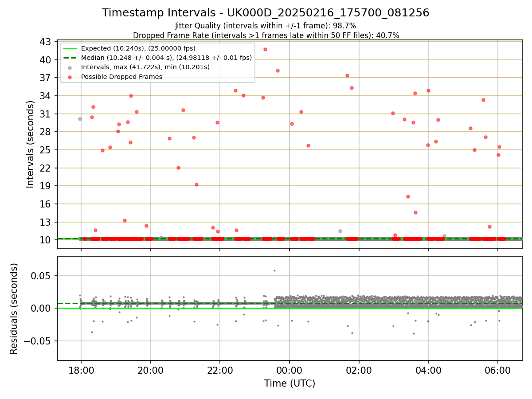
Task: Click the grey marker beside legend "Intervals, max"
Action: tap(70, 67)
